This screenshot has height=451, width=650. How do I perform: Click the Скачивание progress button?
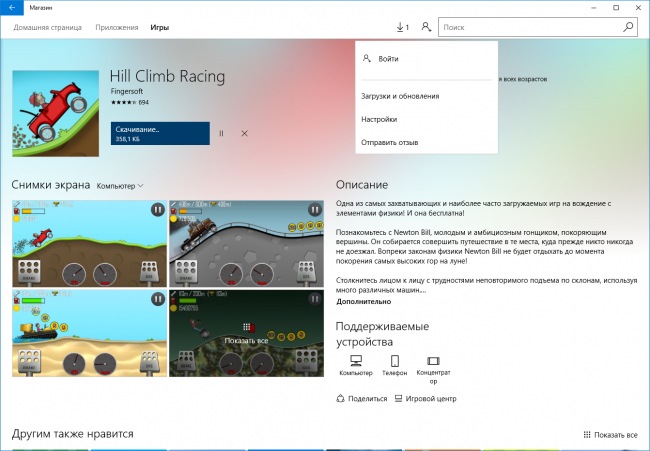click(160, 133)
